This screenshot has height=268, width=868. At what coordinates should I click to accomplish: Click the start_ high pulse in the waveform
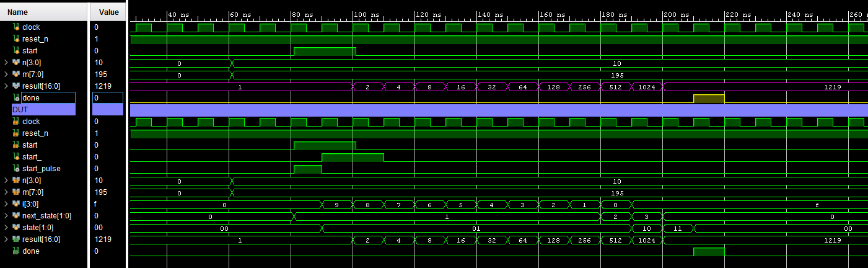(x=353, y=157)
